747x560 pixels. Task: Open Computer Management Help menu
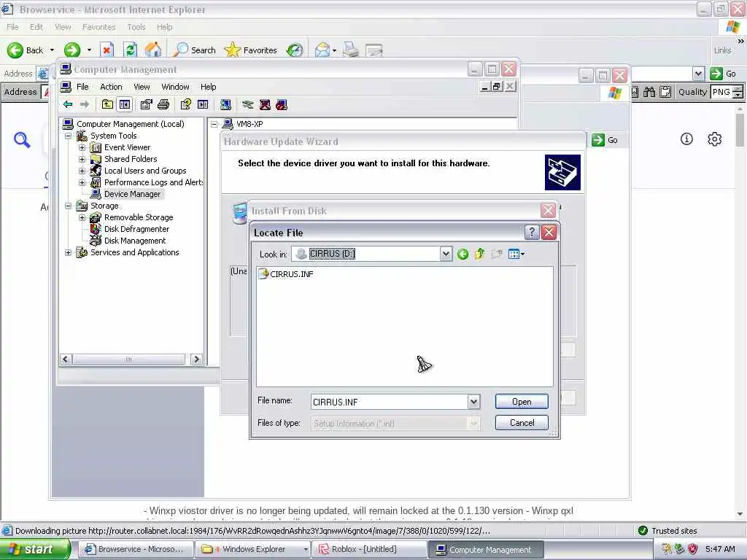tap(208, 87)
